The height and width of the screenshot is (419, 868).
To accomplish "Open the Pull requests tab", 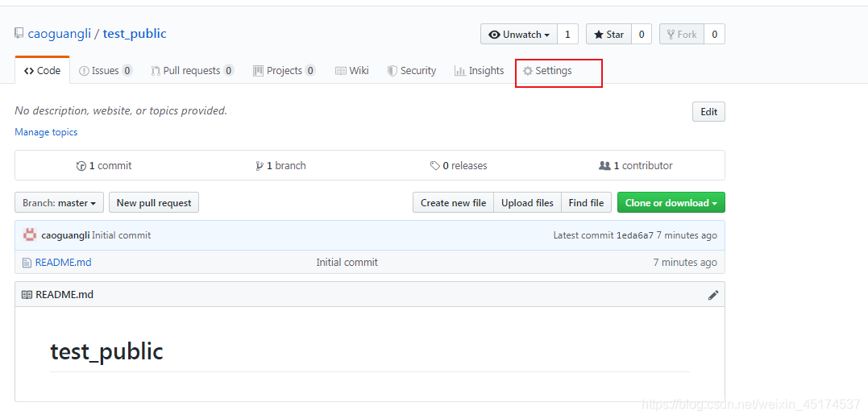I will pyautogui.click(x=192, y=71).
